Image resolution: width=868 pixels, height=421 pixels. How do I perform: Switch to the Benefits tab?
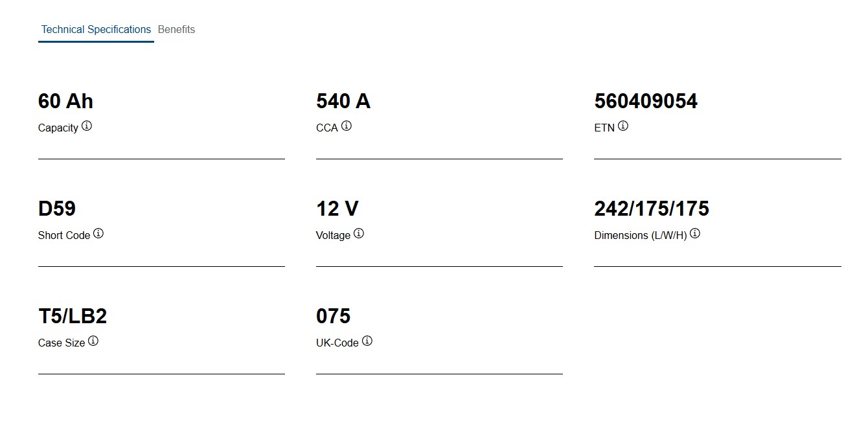[x=176, y=30]
